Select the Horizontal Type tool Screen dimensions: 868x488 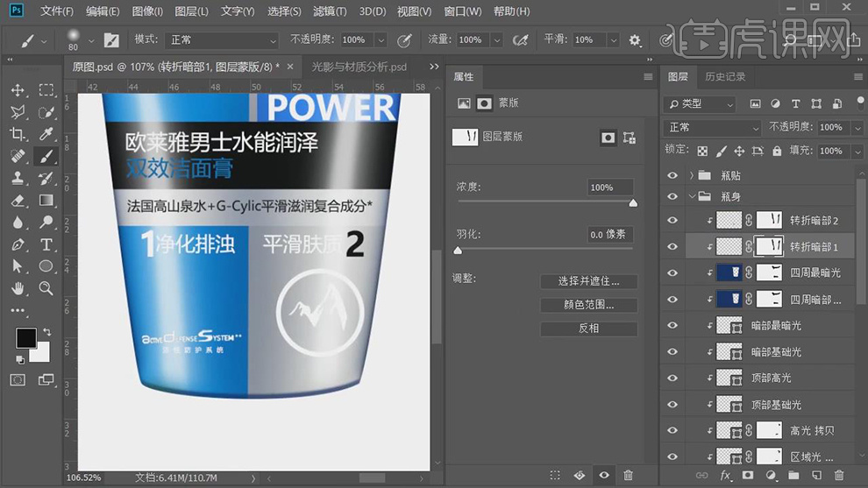point(46,244)
